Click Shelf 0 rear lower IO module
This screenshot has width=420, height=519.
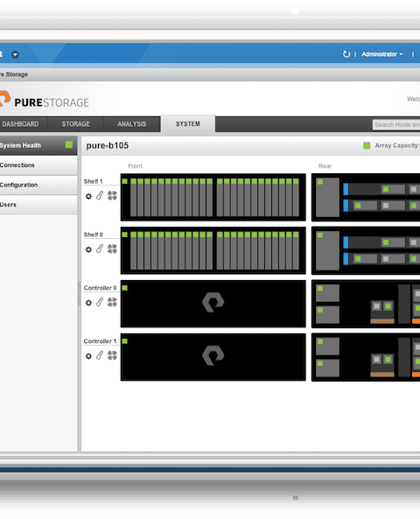click(381, 258)
